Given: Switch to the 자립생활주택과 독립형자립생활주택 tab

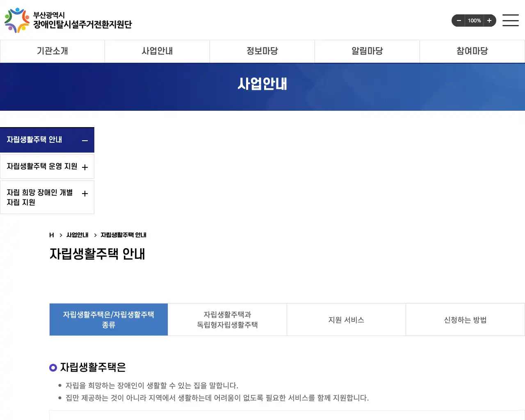Looking at the screenshot, I should click(x=228, y=320).
